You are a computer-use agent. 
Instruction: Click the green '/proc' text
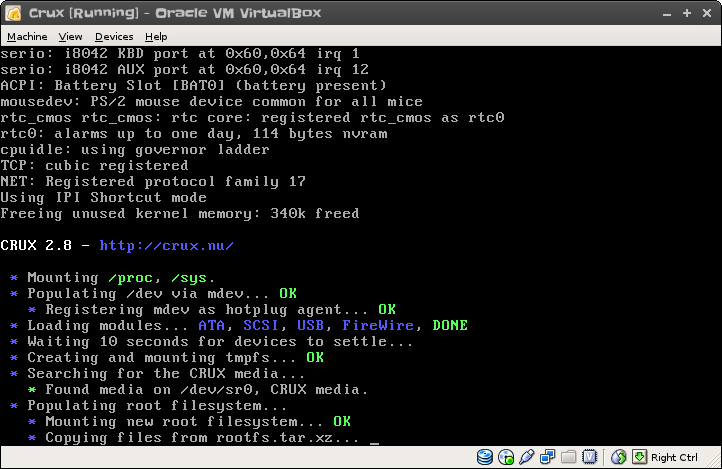pos(130,278)
